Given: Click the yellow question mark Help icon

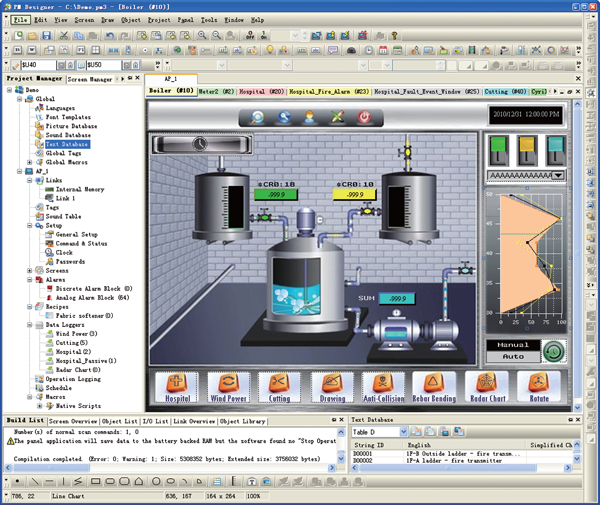Looking at the screenshot, I should tap(395, 36).
